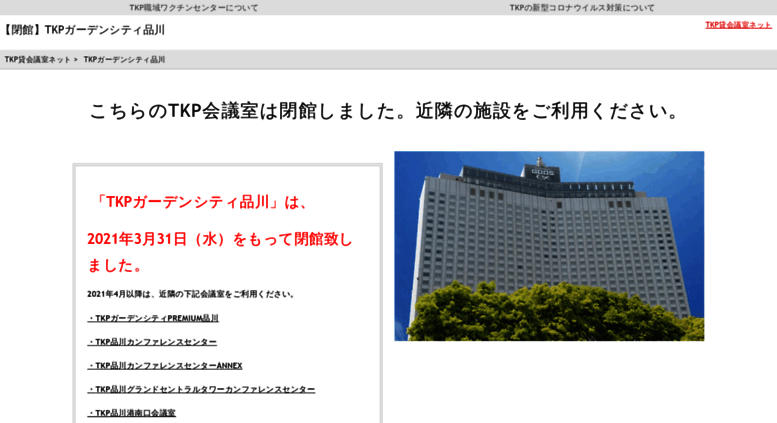Image resolution: width=777 pixels, height=423 pixels.
Task: Open TKPの新型コロナウイルス対策について link
Action: tap(582, 8)
